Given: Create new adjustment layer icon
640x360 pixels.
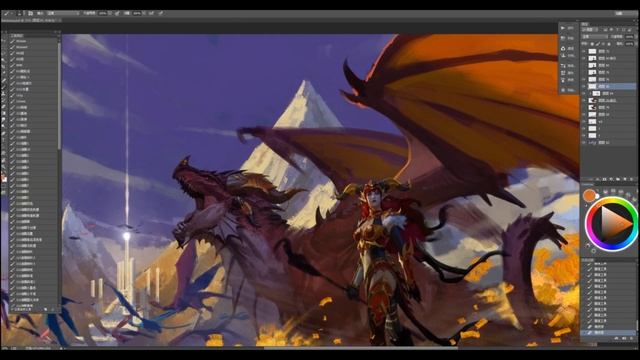Looking at the screenshot, I should pyautogui.click(x=611, y=179).
